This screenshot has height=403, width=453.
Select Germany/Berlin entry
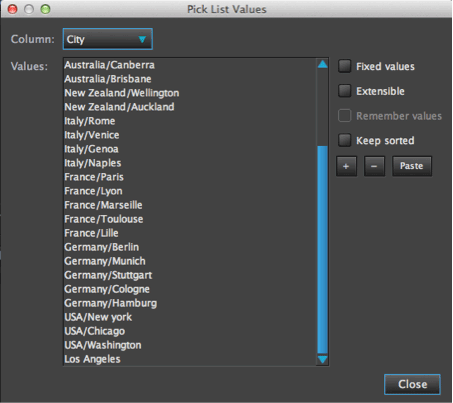190,247
